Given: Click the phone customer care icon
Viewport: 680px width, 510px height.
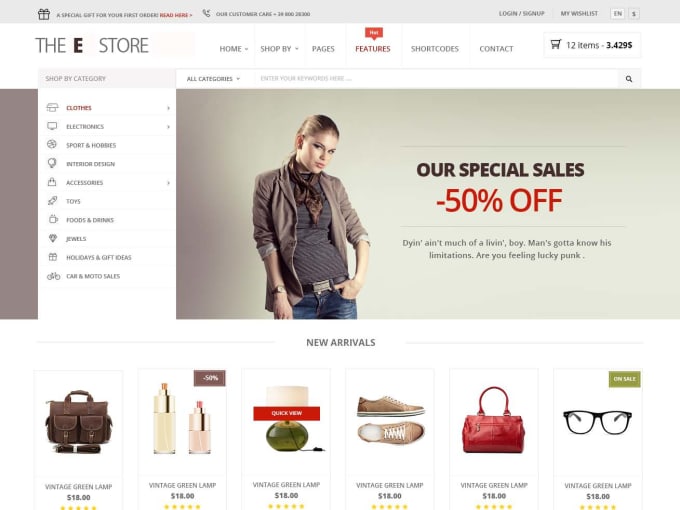Looking at the screenshot, I should [206, 13].
